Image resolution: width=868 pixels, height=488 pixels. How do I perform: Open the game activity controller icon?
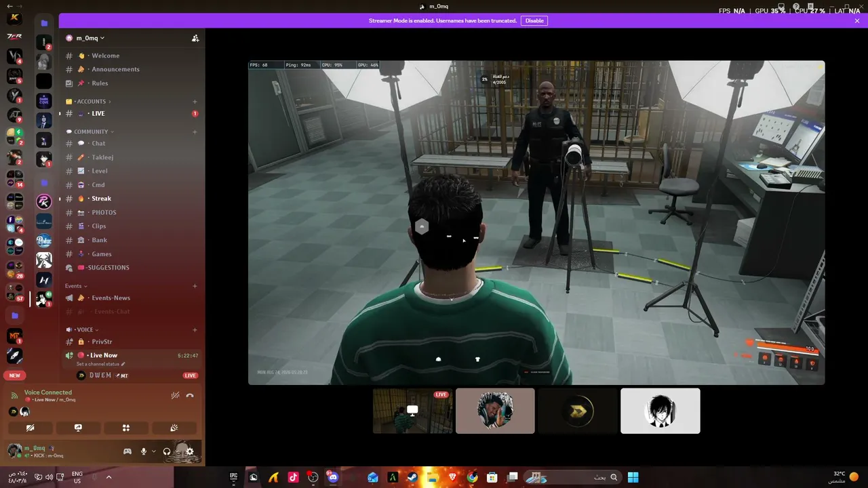pyautogui.click(x=127, y=451)
